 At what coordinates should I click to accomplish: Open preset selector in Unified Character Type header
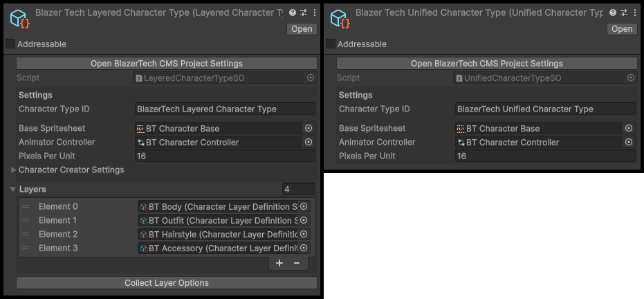point(624,12)
